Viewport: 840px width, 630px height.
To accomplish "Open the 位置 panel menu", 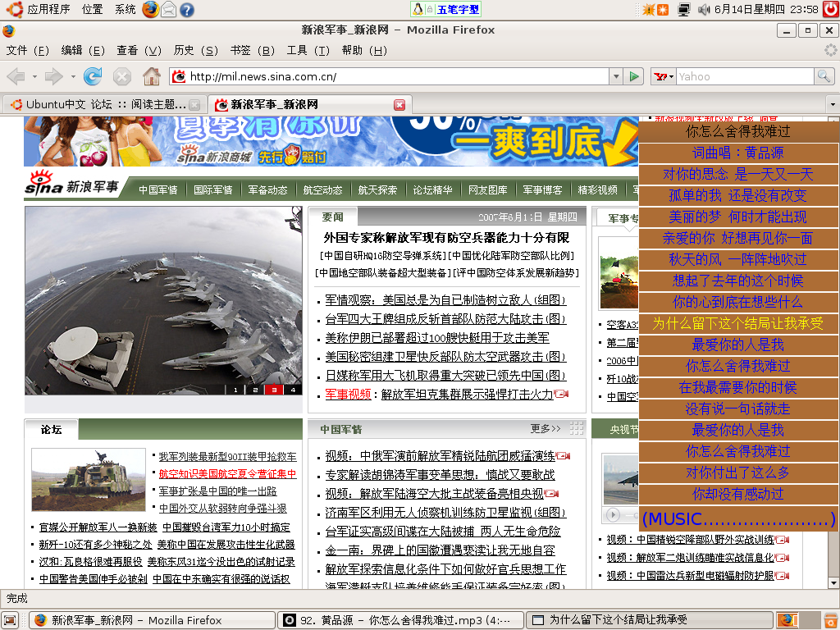I will coord(92,9).
